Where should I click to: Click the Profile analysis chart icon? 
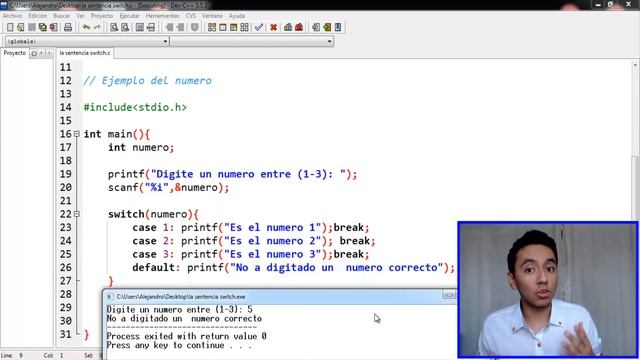coord(288,27)
